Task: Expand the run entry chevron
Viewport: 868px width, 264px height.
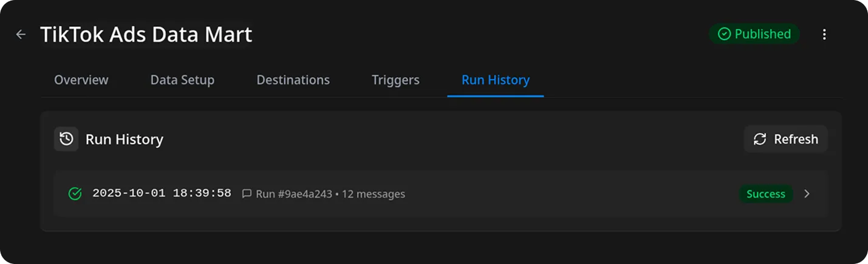Action: (807, 194)
